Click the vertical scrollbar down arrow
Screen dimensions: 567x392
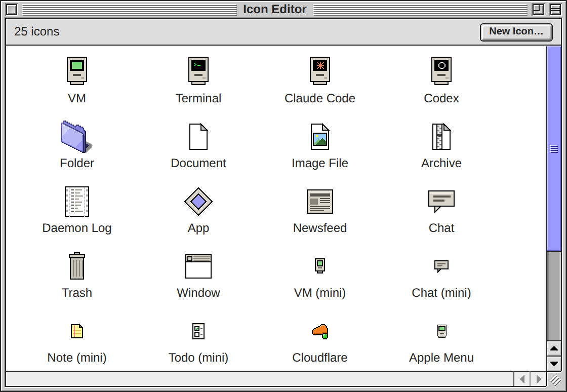tap(554, 364)
